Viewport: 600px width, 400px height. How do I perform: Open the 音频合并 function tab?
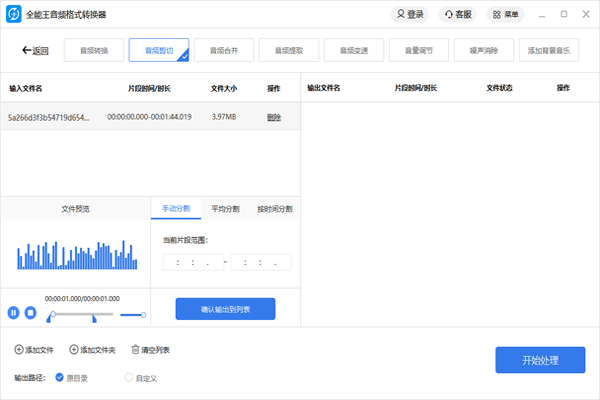[224, 50]
